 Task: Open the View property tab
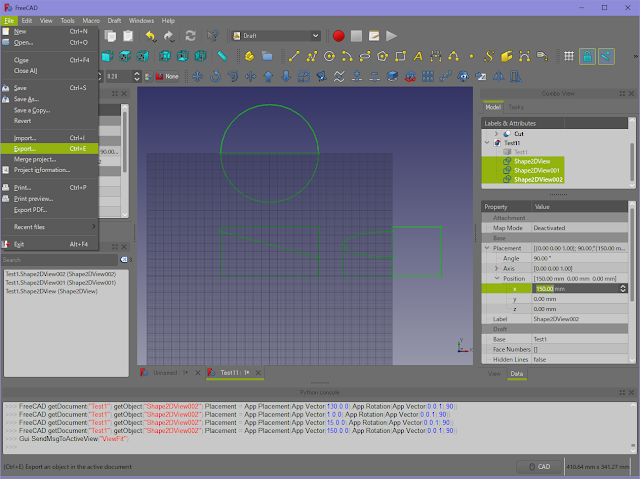click(494, 373)
